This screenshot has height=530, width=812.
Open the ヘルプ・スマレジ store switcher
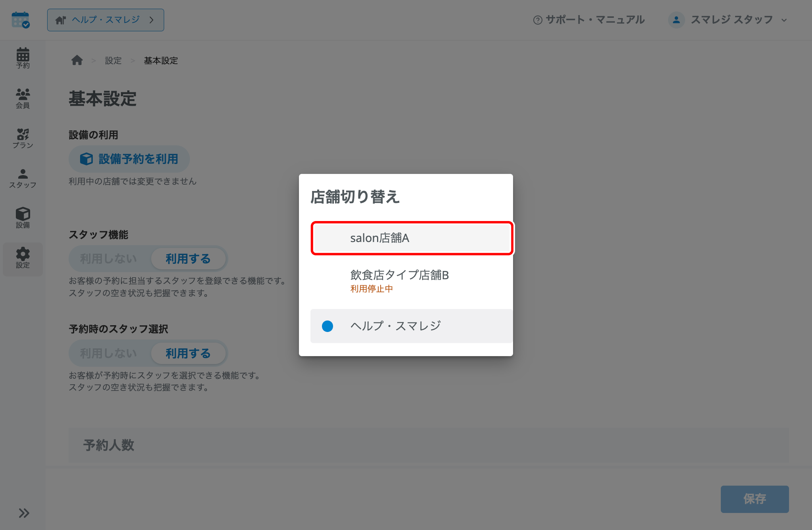(105, 20)
